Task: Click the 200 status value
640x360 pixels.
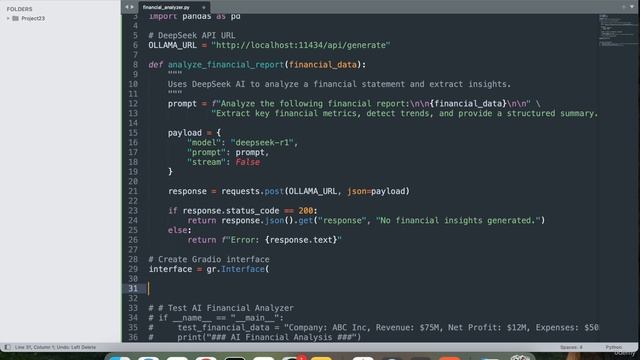Action: [x=305, y=211]
